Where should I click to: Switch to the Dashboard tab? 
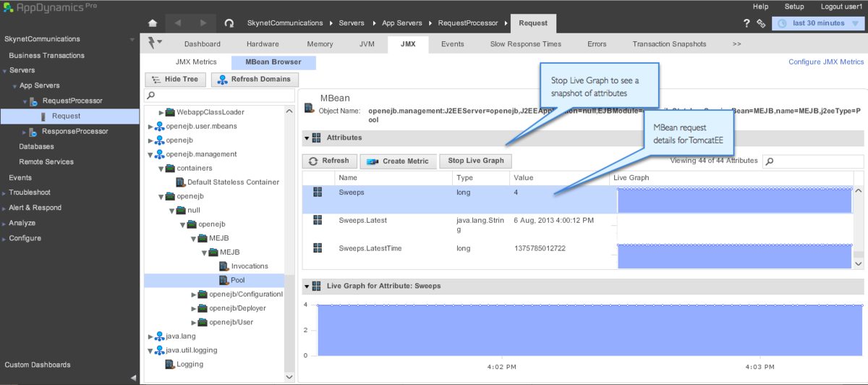(202, 44)
